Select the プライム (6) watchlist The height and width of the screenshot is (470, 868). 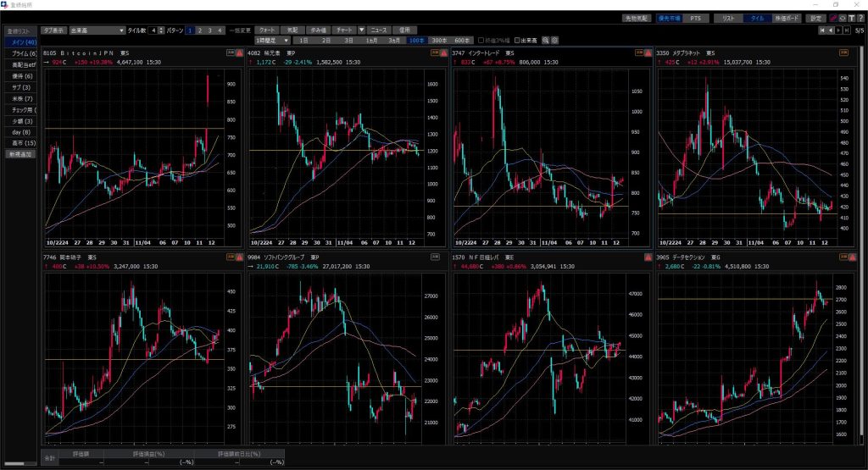point(19,53)
